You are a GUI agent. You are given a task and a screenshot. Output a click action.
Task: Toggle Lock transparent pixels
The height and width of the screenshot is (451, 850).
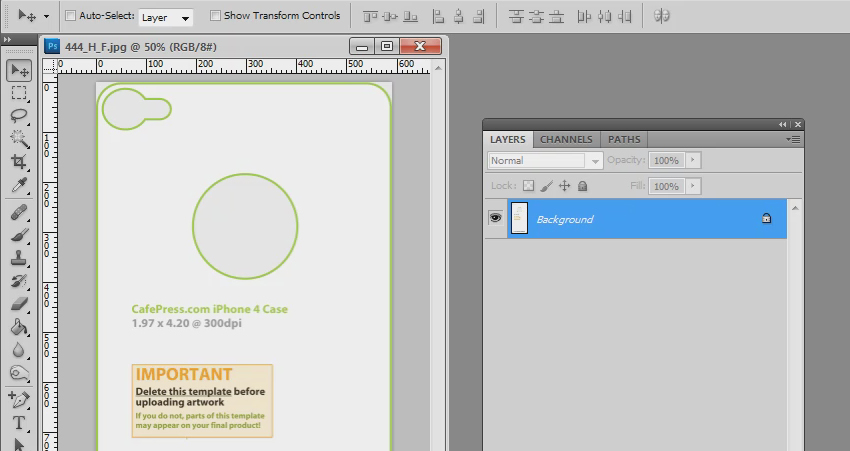tap(528, 186)
